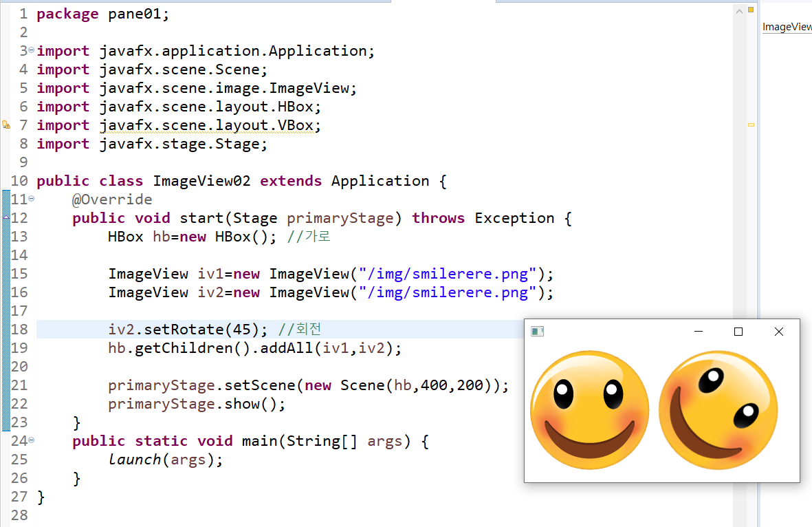Click 'addAll(iv1,iv2)' on line 19
The image size is (812, 527).
click(x=327, y=348)
